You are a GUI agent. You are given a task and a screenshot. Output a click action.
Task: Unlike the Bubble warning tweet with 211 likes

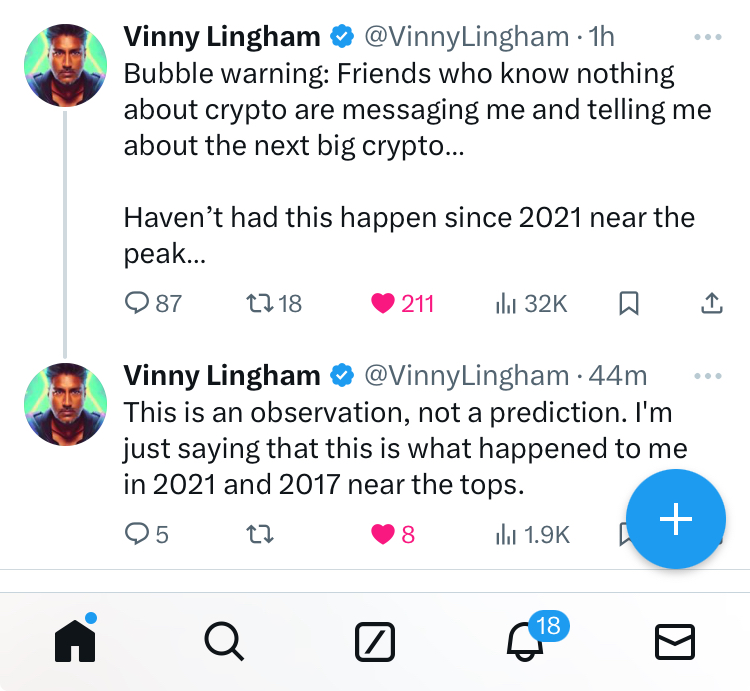click(x=383, y=303)
